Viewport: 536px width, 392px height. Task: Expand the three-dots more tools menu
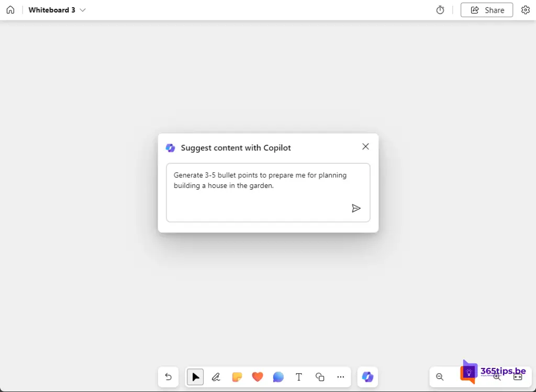pyautogui.click(x=341, y=377)
